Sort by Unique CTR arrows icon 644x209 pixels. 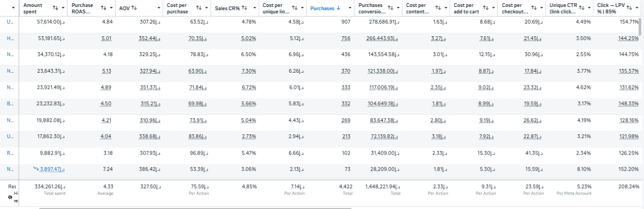point(582,8)
